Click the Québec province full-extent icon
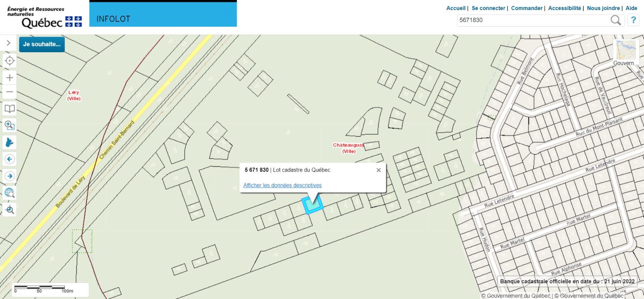 (x=10, y=142)
